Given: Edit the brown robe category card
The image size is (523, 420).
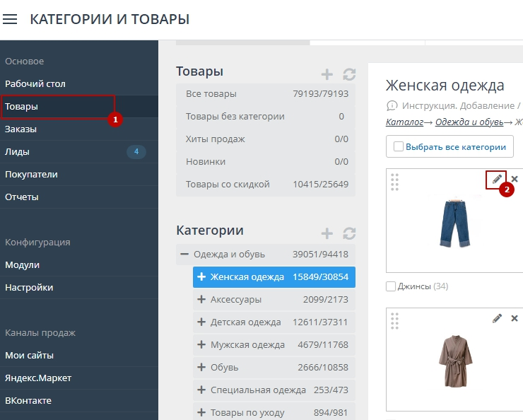Looking at the screenshot, I should click(x=497, y=319).
